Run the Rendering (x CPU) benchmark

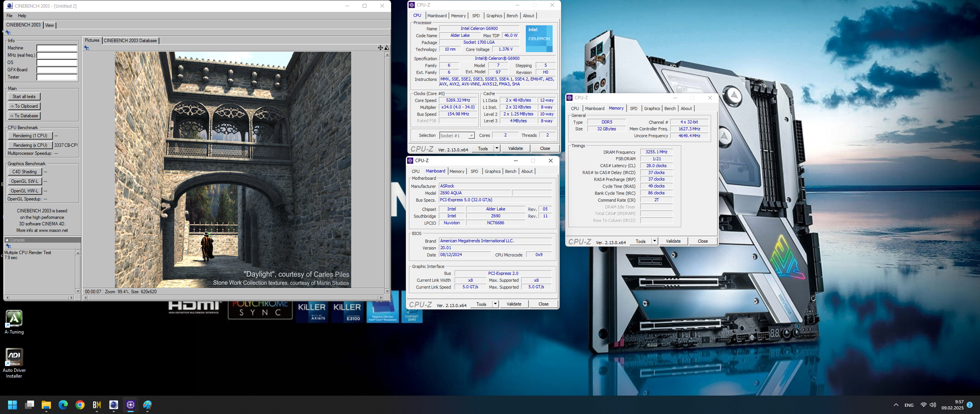tap(30, 145)
